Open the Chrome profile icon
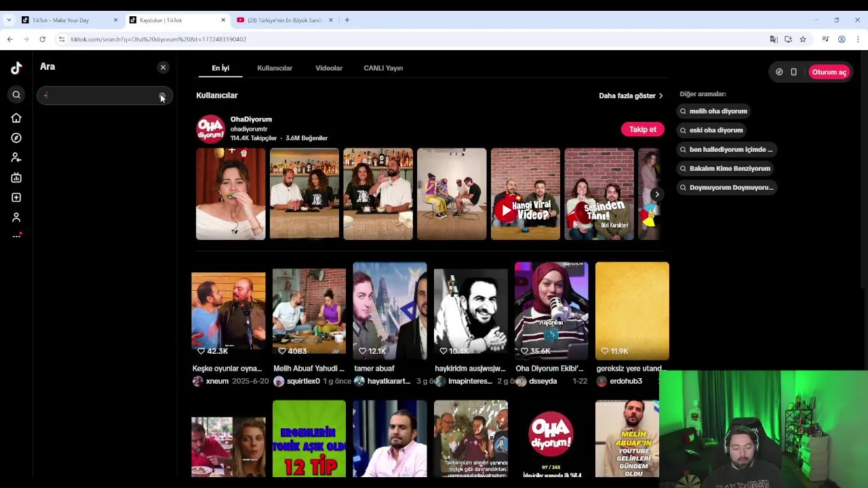 842,39
